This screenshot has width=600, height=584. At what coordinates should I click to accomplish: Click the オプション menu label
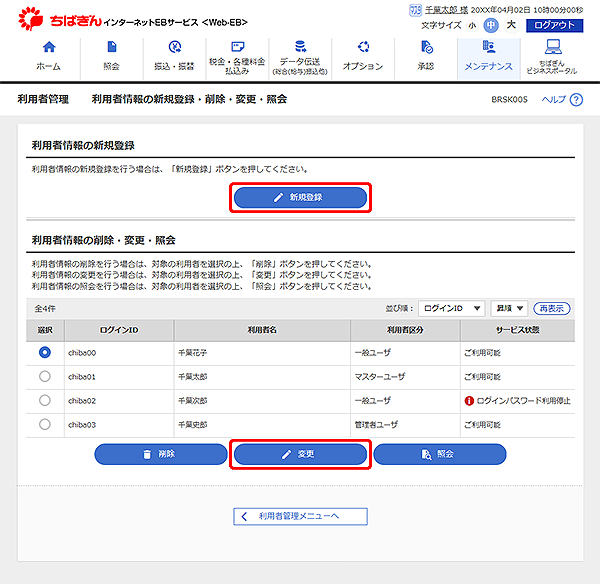[363, 66]
